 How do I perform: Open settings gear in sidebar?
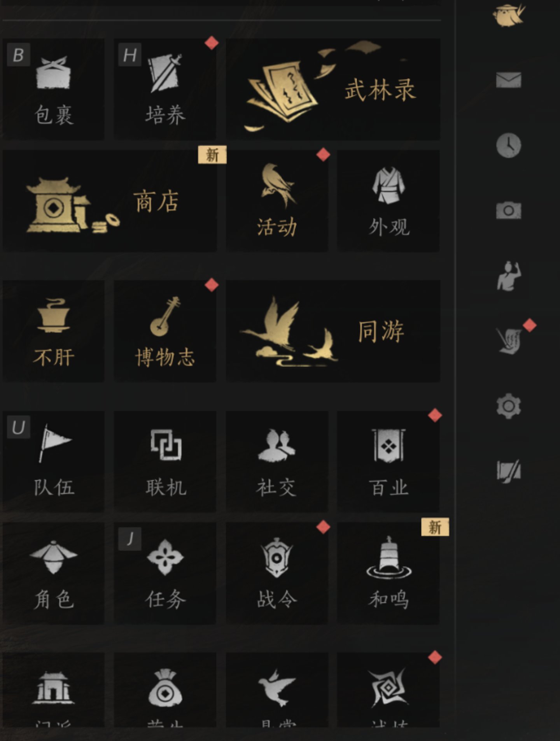click(x=509, y=406)
